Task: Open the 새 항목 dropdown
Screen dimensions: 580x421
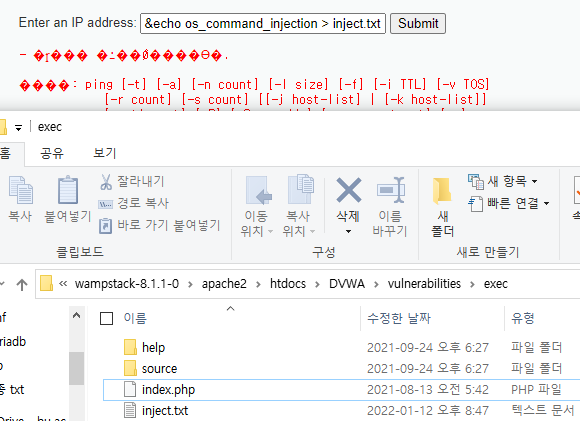Action: (502, 181)
